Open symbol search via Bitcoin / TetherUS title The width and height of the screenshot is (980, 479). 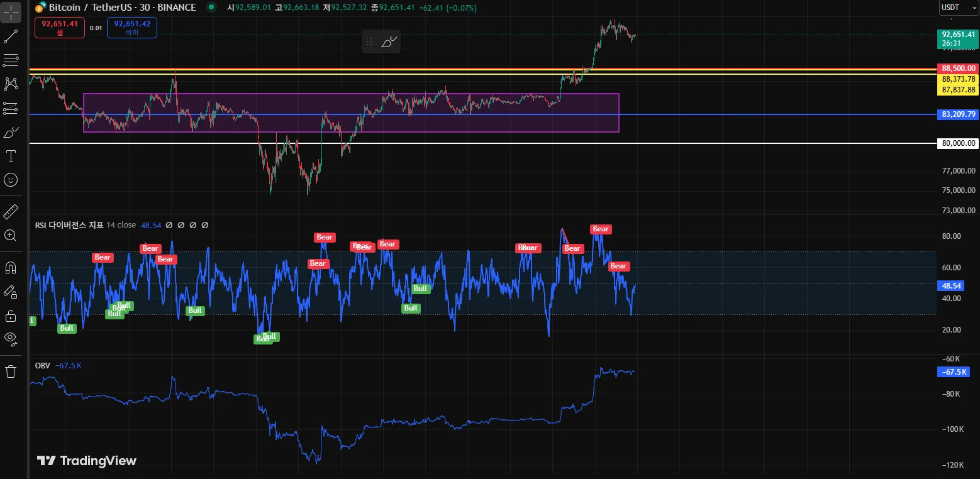[123, 8]
